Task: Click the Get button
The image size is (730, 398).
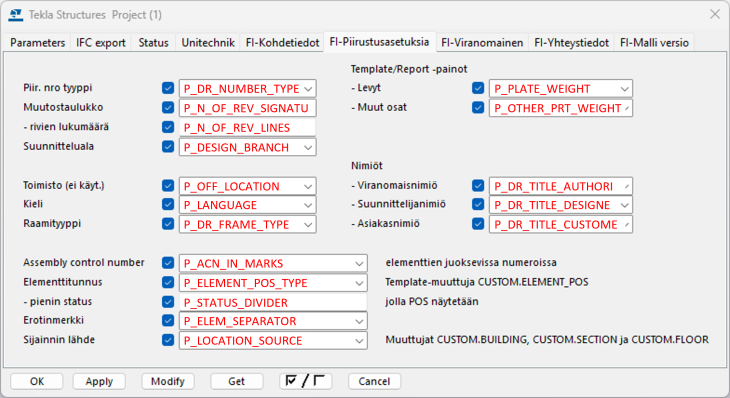Action: point(237,381)
